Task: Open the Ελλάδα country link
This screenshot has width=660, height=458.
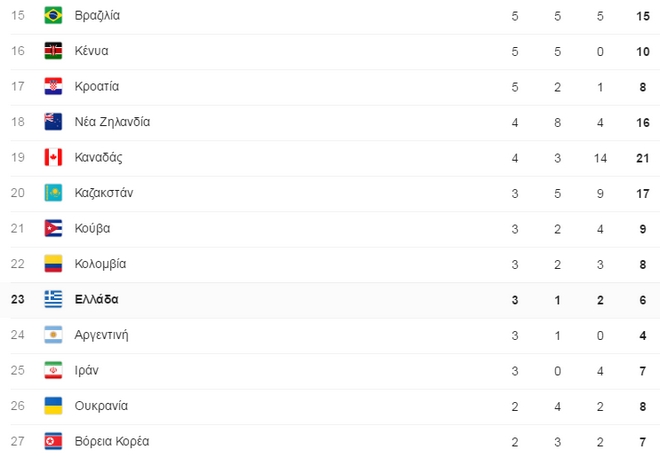Action: 96,299
